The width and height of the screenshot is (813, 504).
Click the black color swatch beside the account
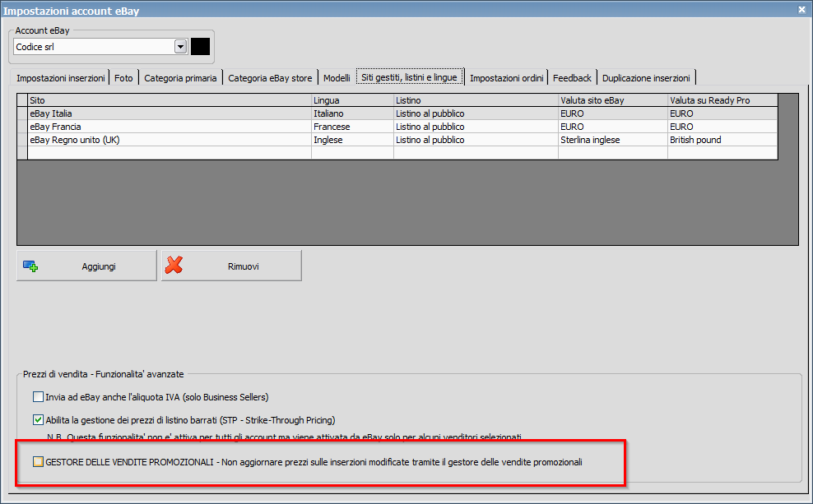[200, 47]
